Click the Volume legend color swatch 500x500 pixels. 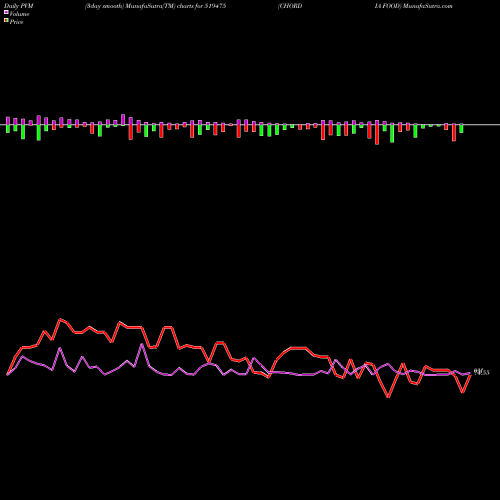[6, 13]
